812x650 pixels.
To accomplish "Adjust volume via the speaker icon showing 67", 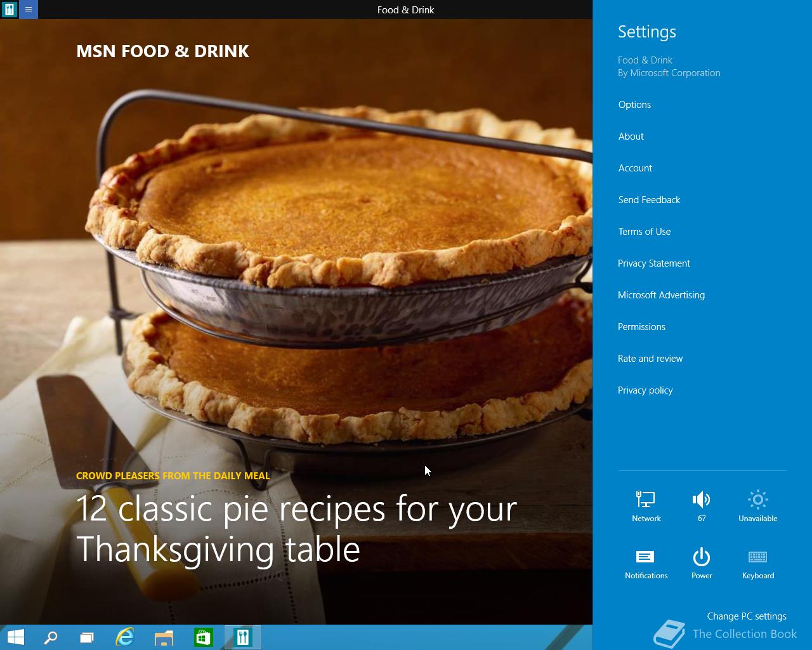I will (702, 506).
